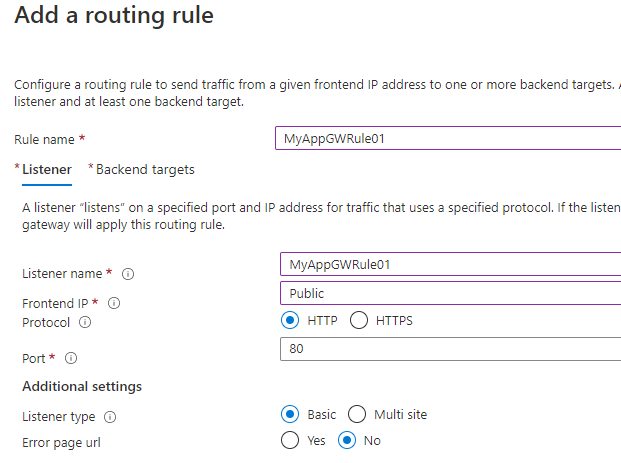Switch to the Listener tab
Image resolution: width=621 pixels, height=463 pixels.
pos(46,170)
